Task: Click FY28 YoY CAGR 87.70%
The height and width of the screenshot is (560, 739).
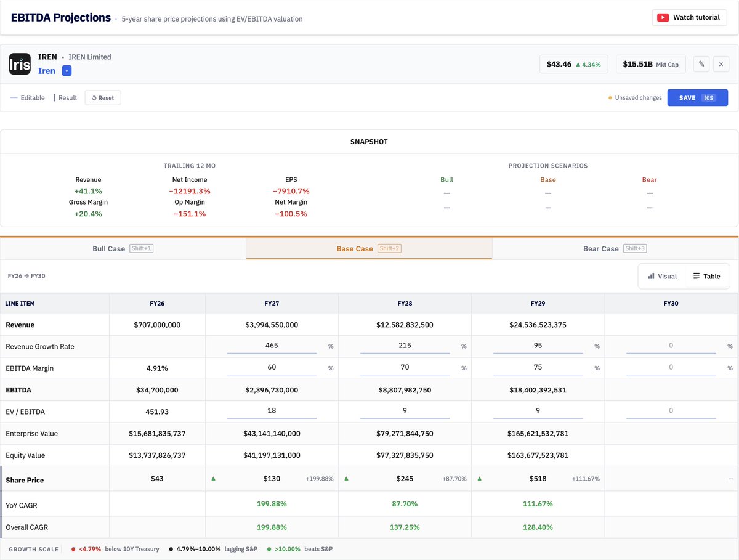Action: point(405,504)
